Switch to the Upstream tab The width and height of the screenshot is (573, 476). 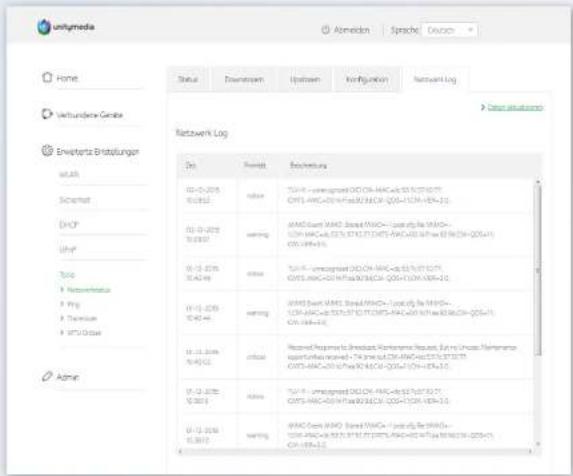[305, 79]
